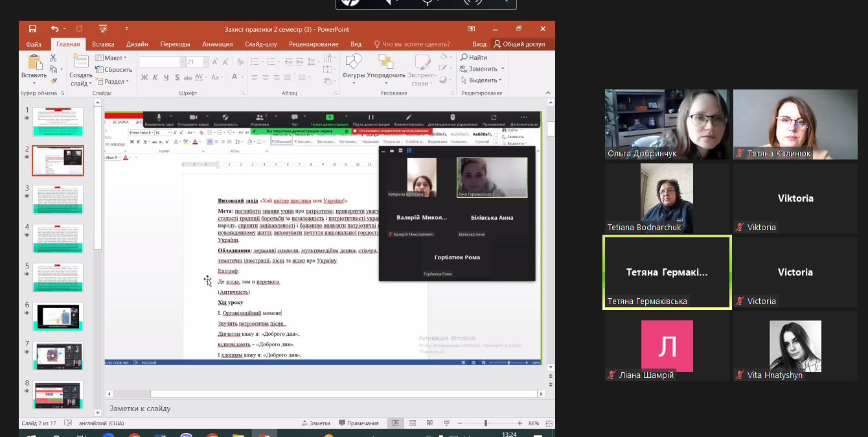
Task: Undo the last action
Action: pos(54,29)
